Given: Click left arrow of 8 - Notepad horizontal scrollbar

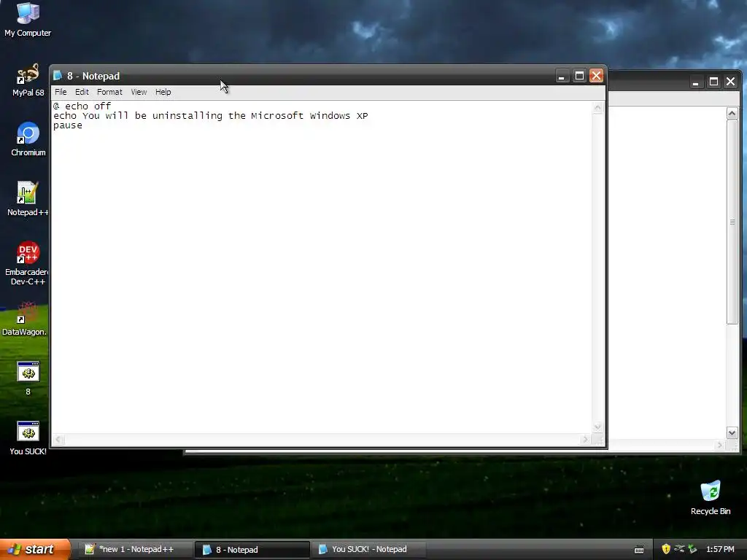Looking at the screenshot, I should click(x=58, y=440).
